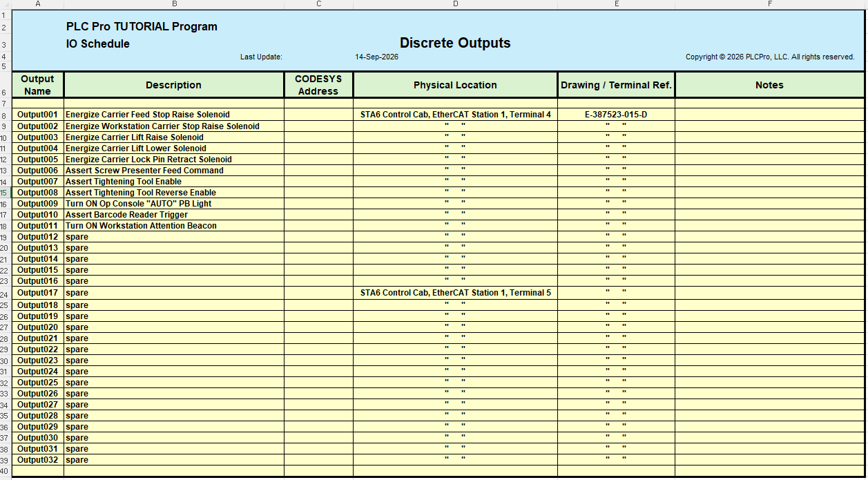Click the Notes cell for Output001
The image size is (868, 480).
pos(769,115)
